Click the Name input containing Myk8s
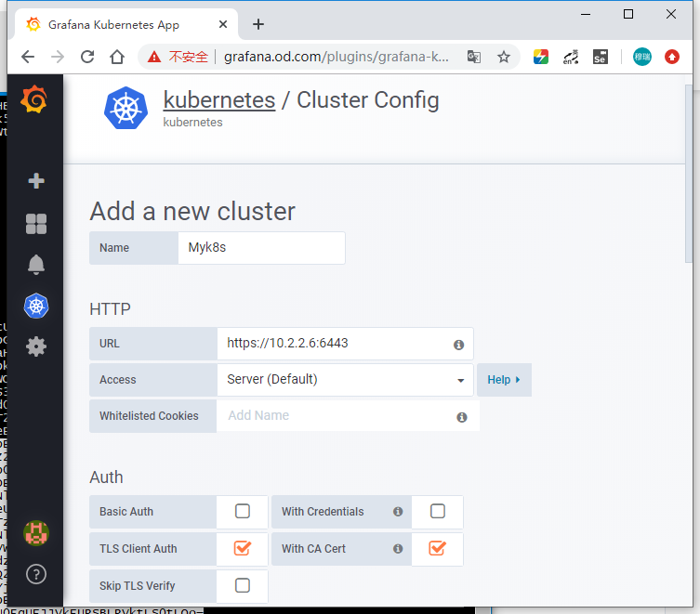Image resolution: width=700 pixels, height=614 pixels. pos(261,248)
